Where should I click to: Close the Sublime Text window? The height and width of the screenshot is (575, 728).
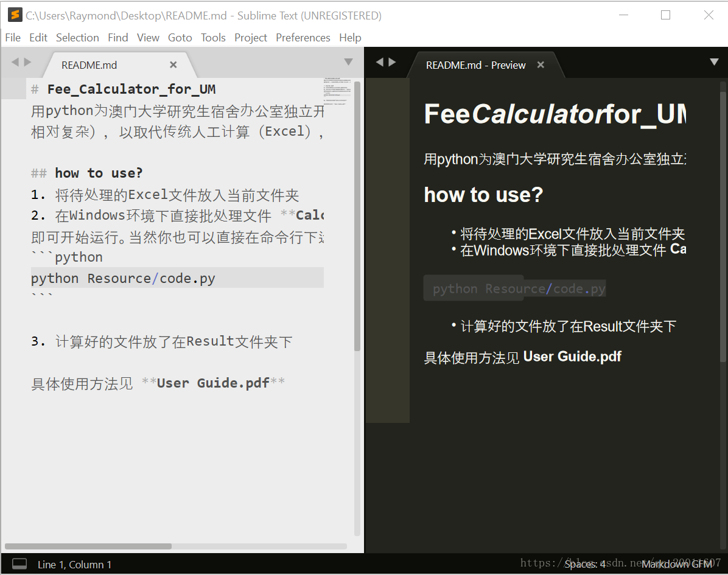tap(709, 15)
